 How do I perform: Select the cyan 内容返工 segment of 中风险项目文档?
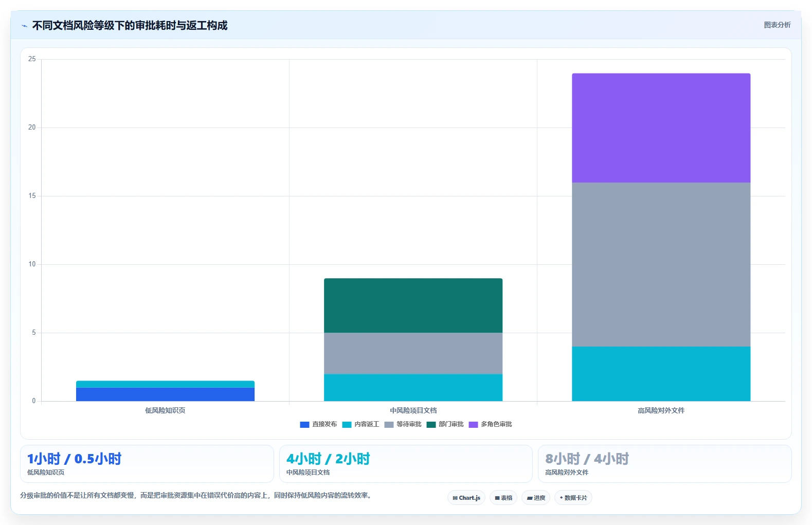tap(413, 388)
